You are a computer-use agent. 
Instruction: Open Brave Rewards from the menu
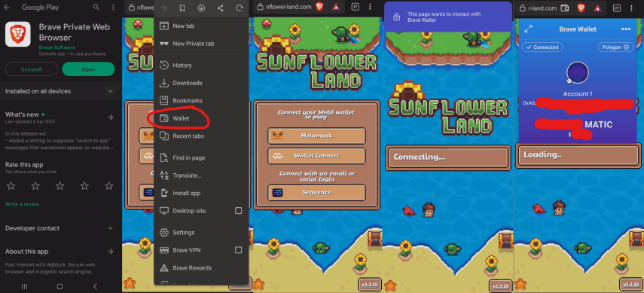(201, 268)
